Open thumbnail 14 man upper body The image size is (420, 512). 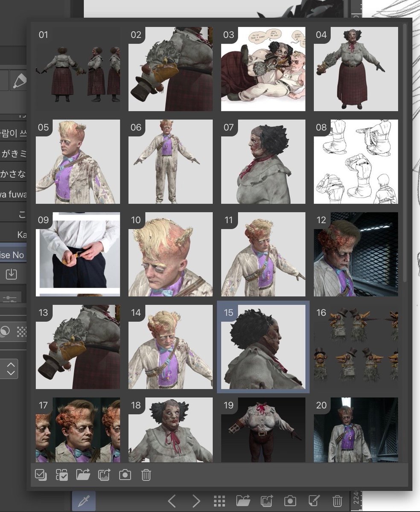[x=170, y=347]
